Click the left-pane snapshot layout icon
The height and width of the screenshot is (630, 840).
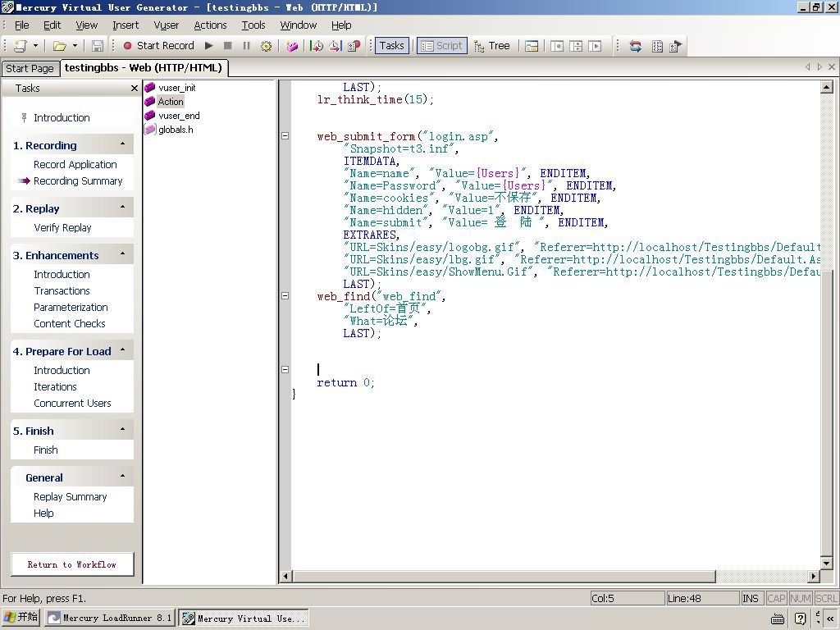(x=557, y=46)
